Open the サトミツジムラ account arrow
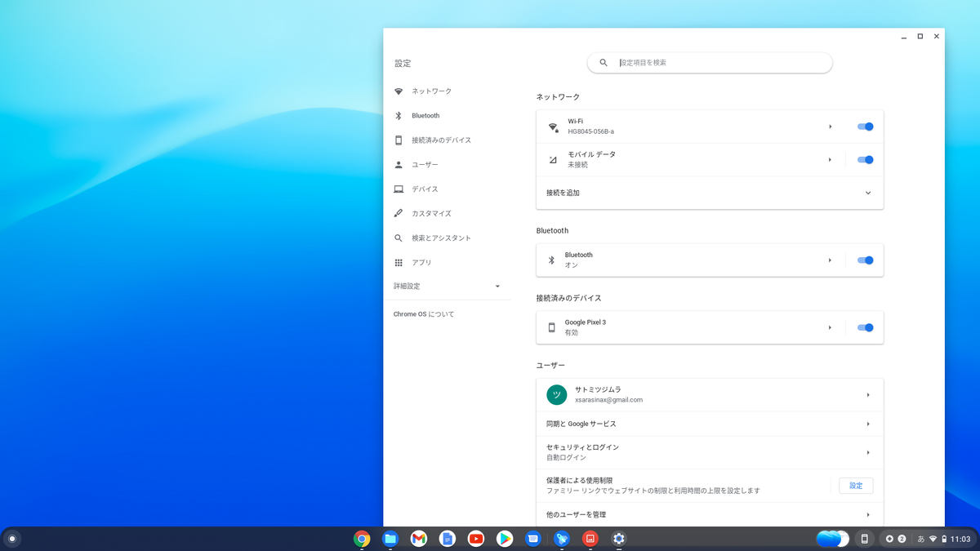Screen dimensions: 980x551 pos(868,395)
